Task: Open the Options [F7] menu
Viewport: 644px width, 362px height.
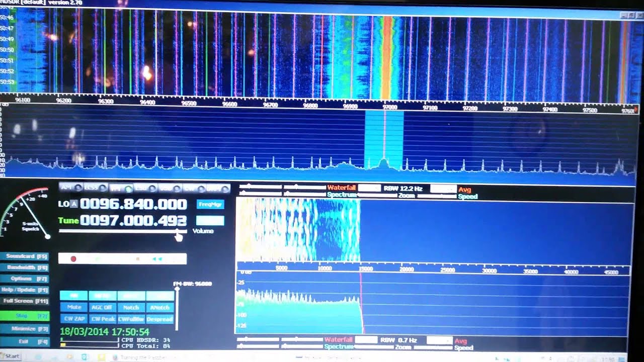Action: [27, 279]
